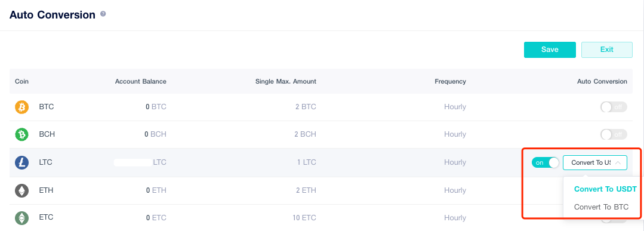Click the Litecoin LTC coin icon
This screenshot has height=231, width=644.
pos(21,162)
